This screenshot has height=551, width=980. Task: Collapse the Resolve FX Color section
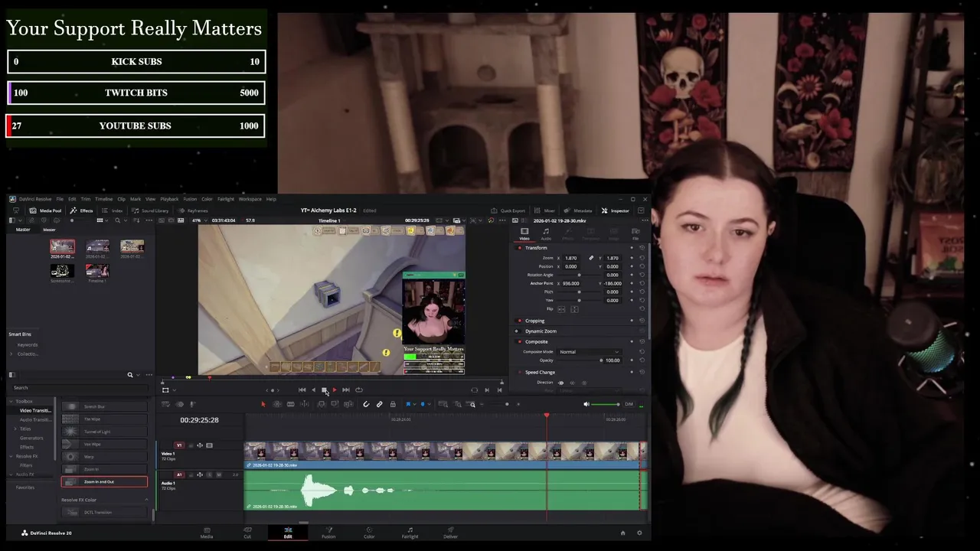pos(146,500)
